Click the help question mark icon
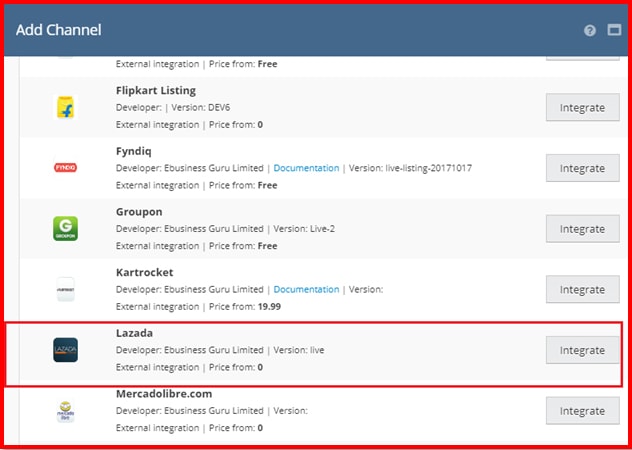 click(590, 31)
